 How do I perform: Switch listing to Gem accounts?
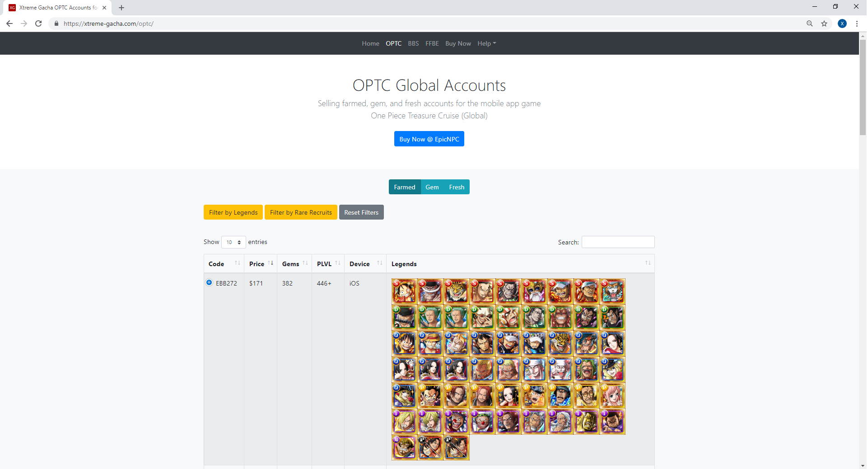(432, 187)
